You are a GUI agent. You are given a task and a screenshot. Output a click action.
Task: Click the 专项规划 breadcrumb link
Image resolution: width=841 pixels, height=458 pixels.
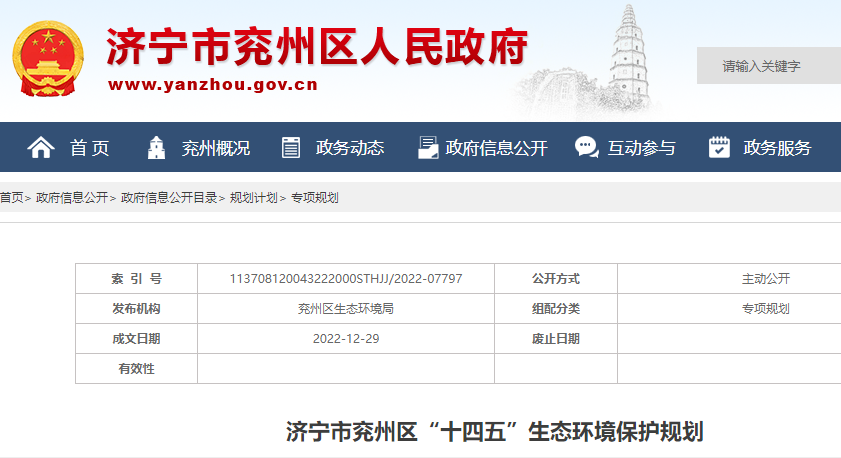315,198
